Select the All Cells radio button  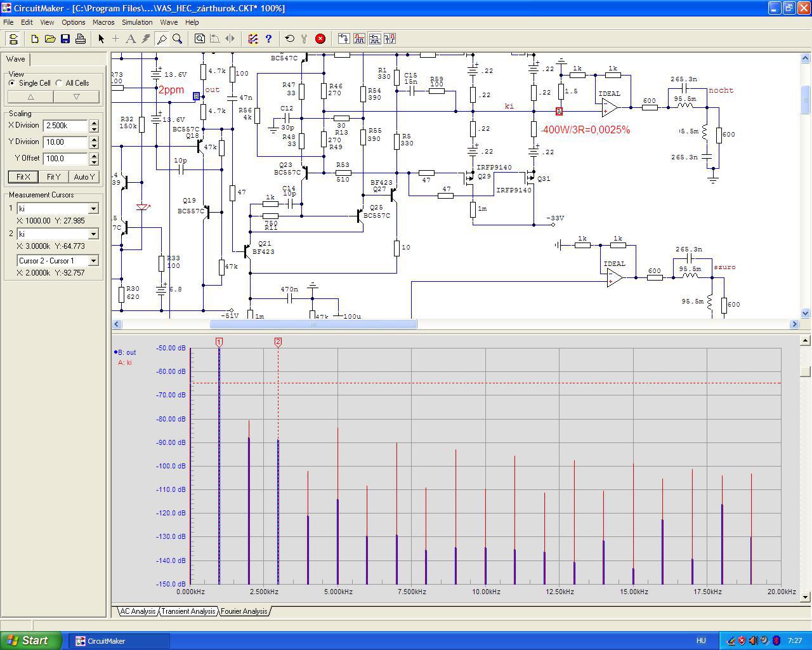click(59, 83)
